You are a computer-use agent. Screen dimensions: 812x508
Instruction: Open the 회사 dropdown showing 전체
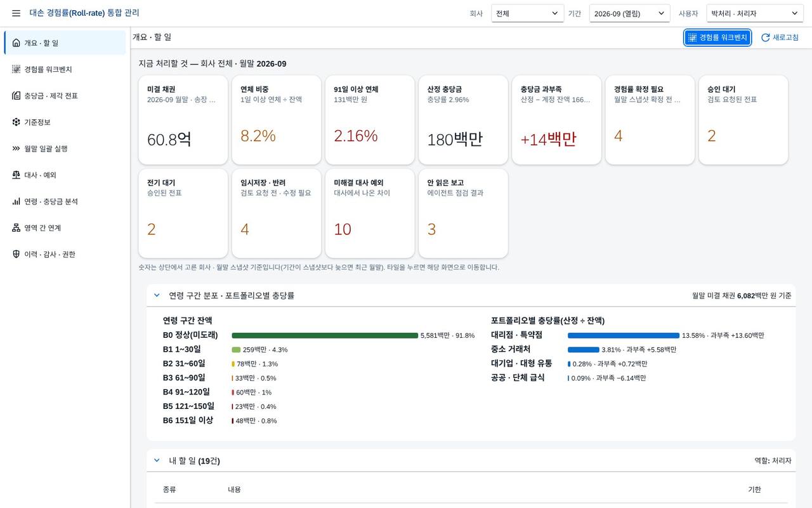click(528, 13)
